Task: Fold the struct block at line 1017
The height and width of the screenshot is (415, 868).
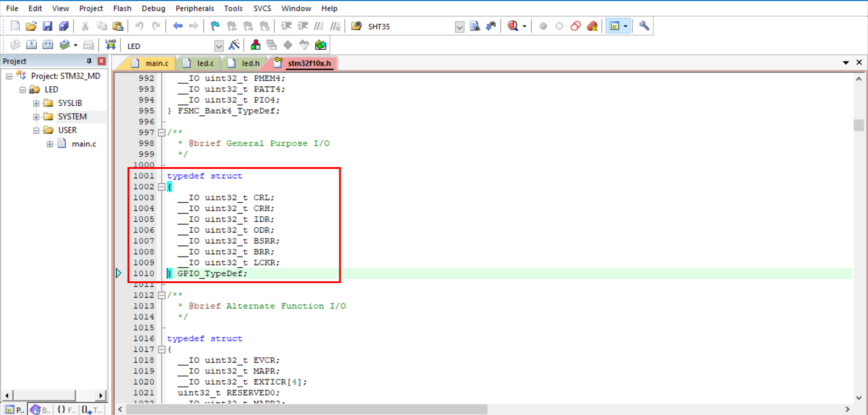Action: tap(161, 349)
